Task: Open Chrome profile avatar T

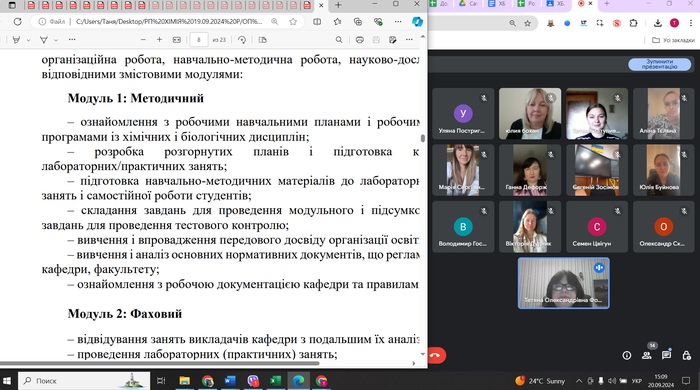Action: click(x=674, y=23)
